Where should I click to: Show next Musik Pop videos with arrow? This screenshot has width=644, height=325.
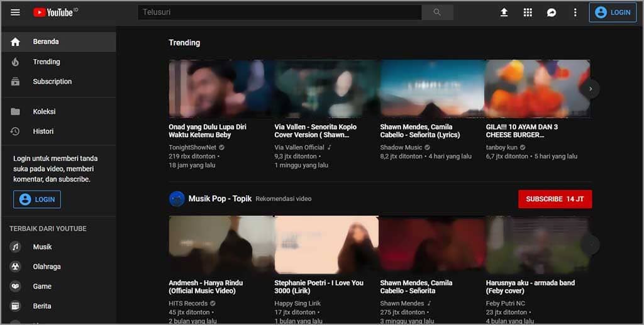(x=591, y=245)
